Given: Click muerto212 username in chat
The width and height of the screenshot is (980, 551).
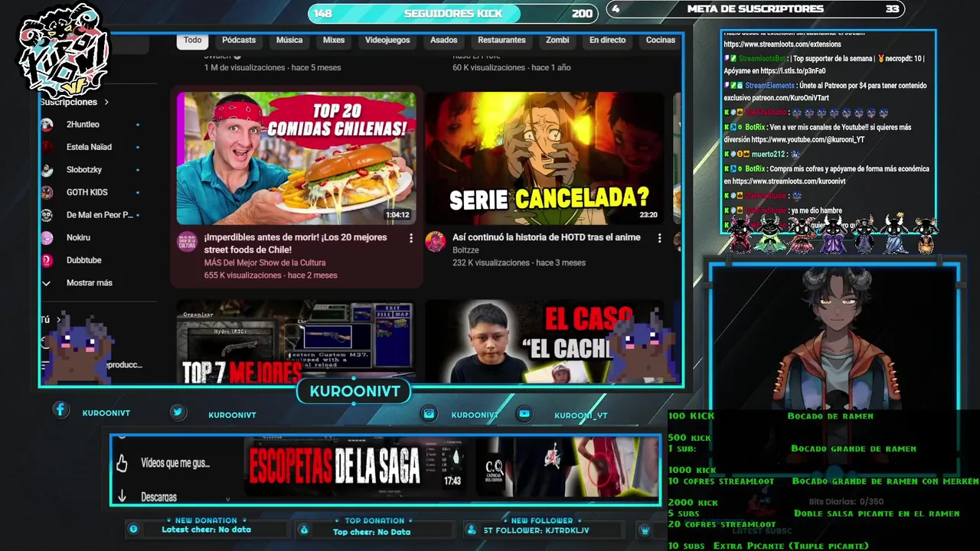Looking at the screenshot, I should (x=768, y=154).
